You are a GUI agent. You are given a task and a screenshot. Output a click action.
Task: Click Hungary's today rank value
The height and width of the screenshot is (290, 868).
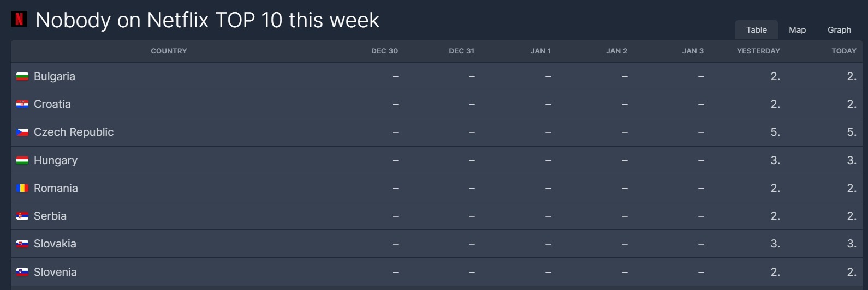tap(852, 160)
